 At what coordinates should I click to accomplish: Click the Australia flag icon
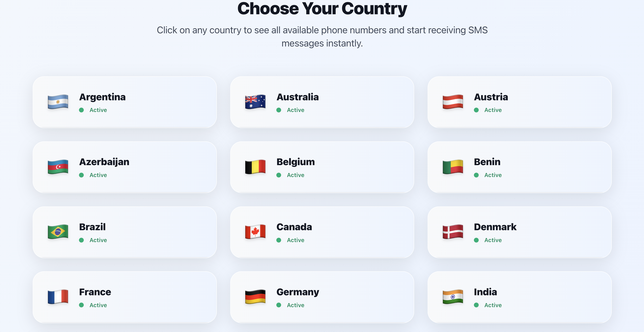255,102
